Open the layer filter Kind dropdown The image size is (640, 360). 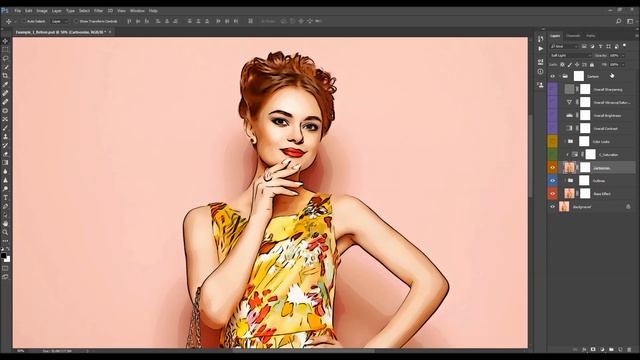click(564, 47)
